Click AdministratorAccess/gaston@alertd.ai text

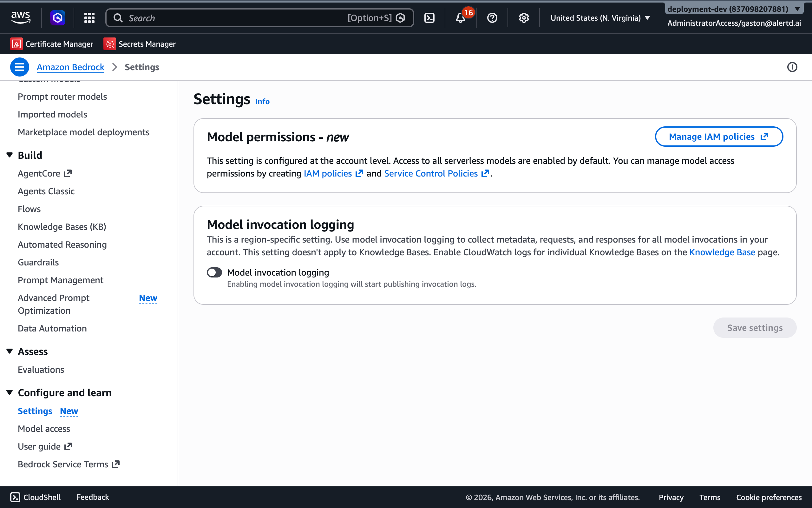tap(734, 23)
